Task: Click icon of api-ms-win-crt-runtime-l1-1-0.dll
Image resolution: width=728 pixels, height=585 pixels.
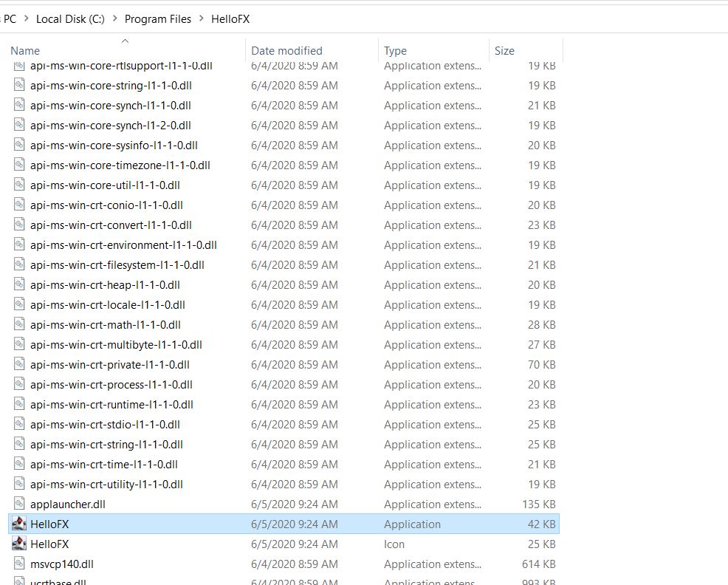Action: (x=19, y=405)
